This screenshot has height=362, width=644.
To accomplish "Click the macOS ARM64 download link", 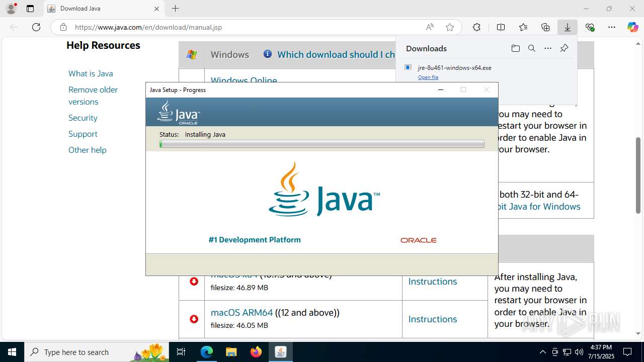I will point(242,313).
